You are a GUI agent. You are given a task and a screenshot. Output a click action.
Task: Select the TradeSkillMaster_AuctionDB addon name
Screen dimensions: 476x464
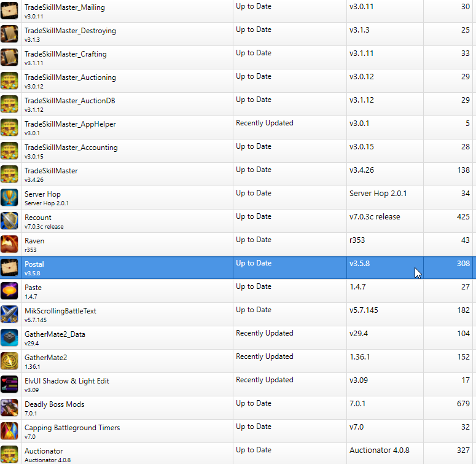[x=70, y=101]
